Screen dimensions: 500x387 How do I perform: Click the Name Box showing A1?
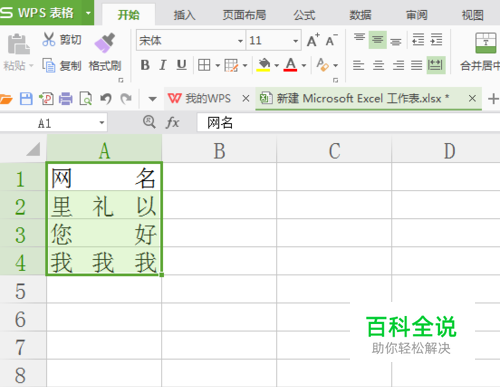45,123
